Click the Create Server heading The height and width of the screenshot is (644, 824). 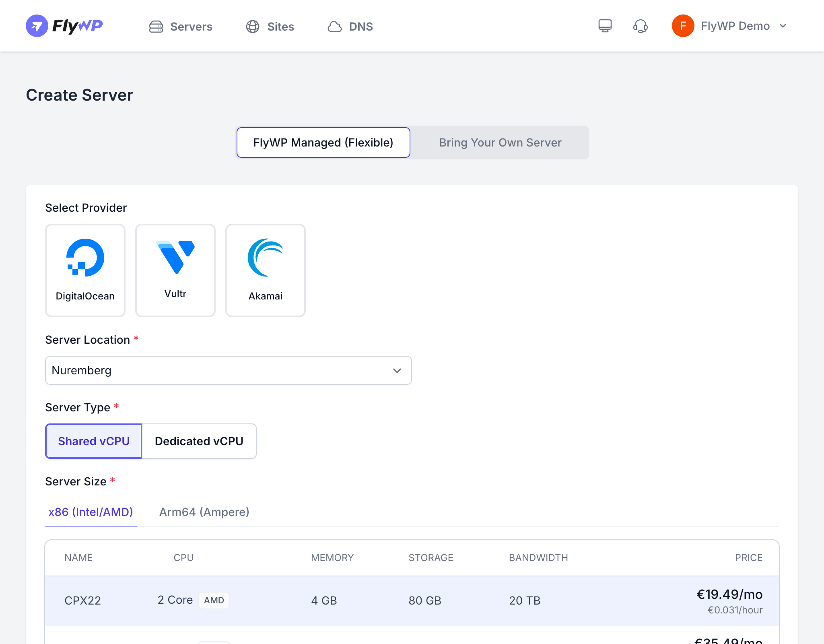point(80,95)
